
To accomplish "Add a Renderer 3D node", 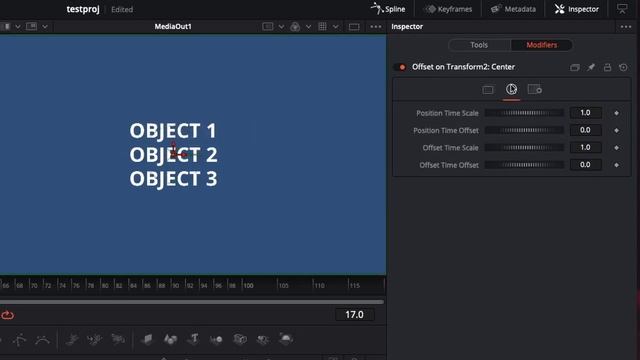I will pyautogui.click(x=286, y=339).
